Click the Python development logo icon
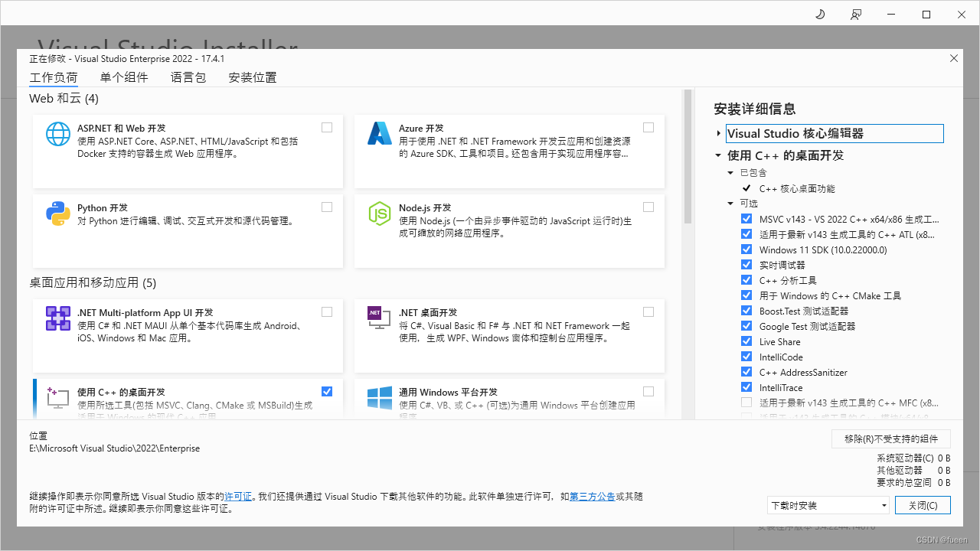The image size is (980, 551). 58,214
